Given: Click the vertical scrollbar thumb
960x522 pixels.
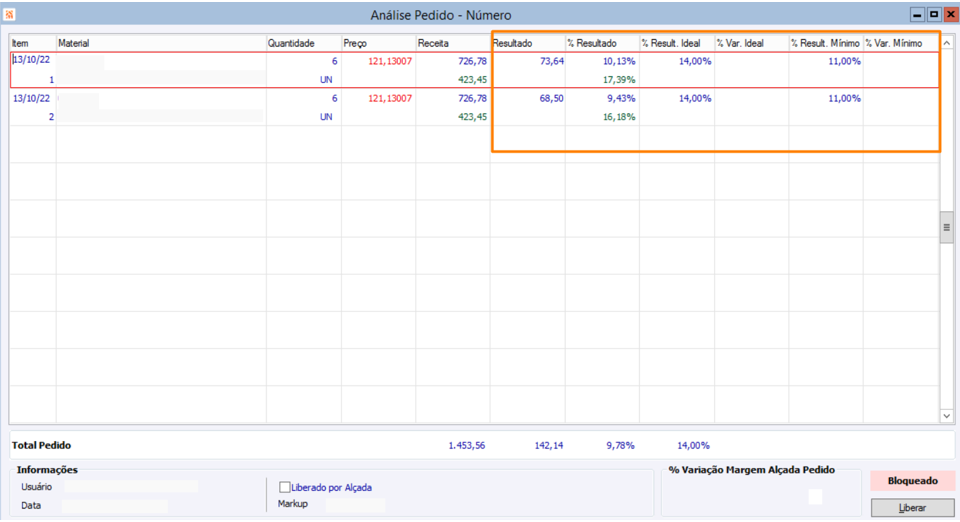Looking at the screenshot, I should click(946, 227).
